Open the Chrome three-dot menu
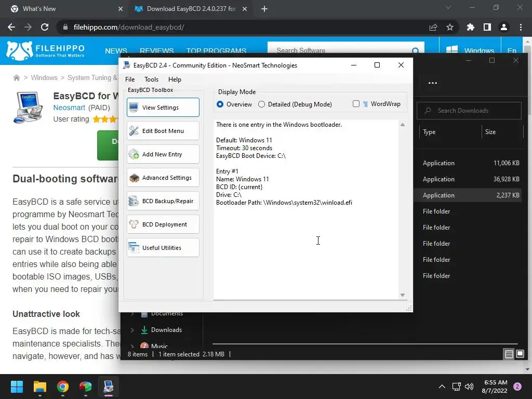This screenshot has height=399, width=532. (521, 27)
